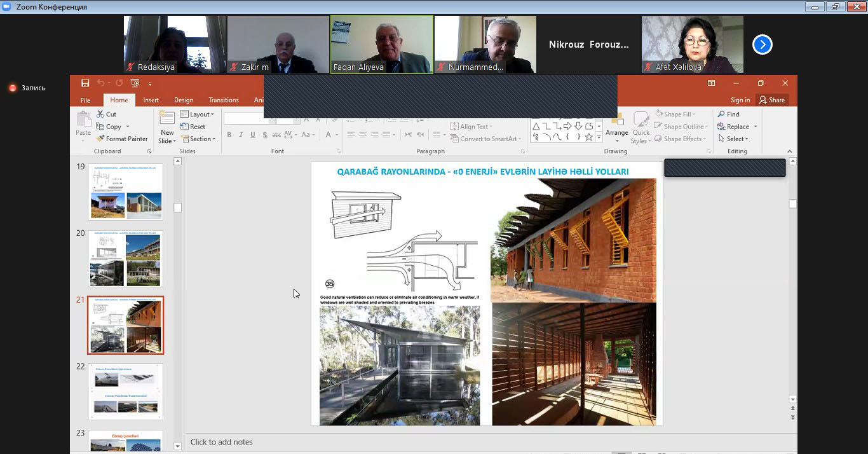Open Align Text dropdown
Screen dimensions: 868x454
[470, 127]
